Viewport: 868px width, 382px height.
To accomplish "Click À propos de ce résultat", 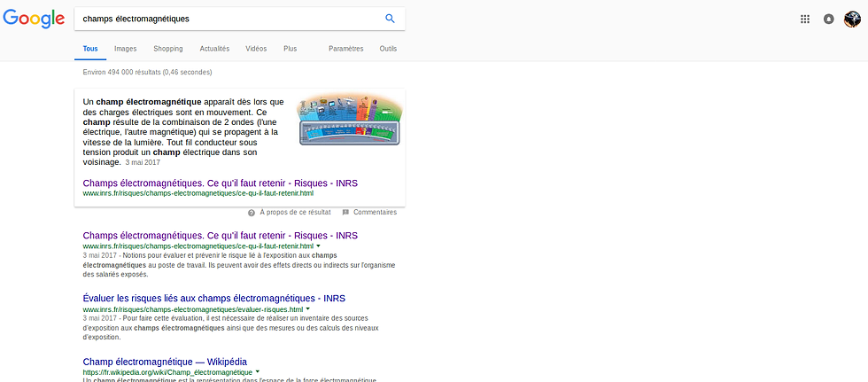I will (x=295, y=212).
